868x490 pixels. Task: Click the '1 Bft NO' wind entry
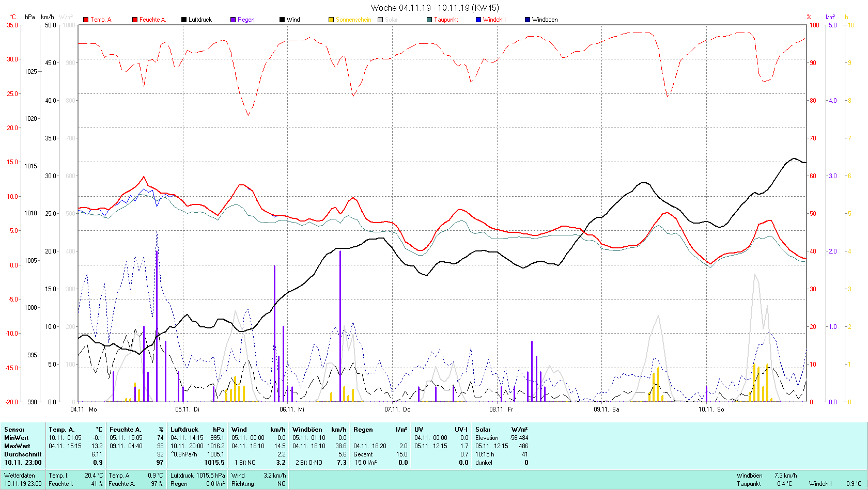pyautogui.click(x=245, y=463)
